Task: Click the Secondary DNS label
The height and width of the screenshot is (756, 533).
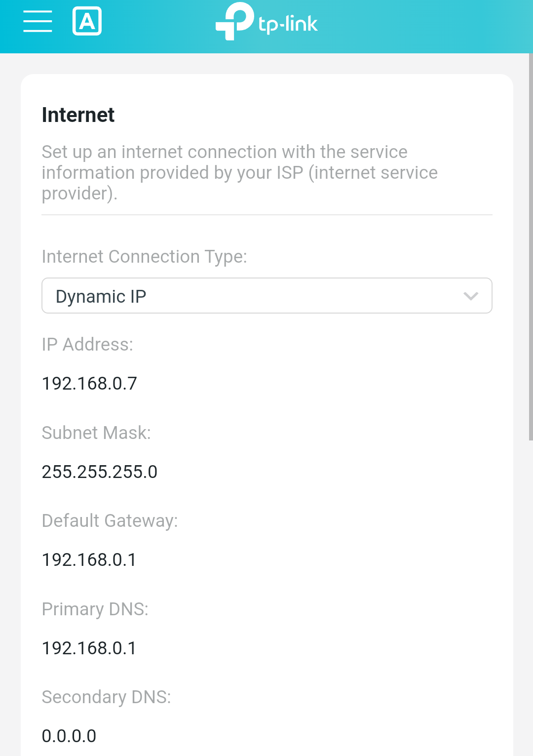Action: click(106, 697)
